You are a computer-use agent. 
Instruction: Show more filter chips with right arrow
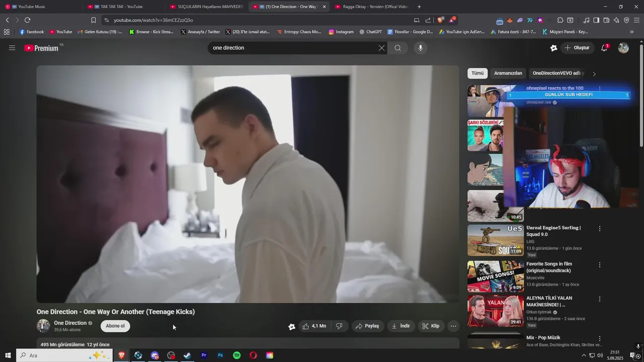pyautogui.click(x=594, y=73)
